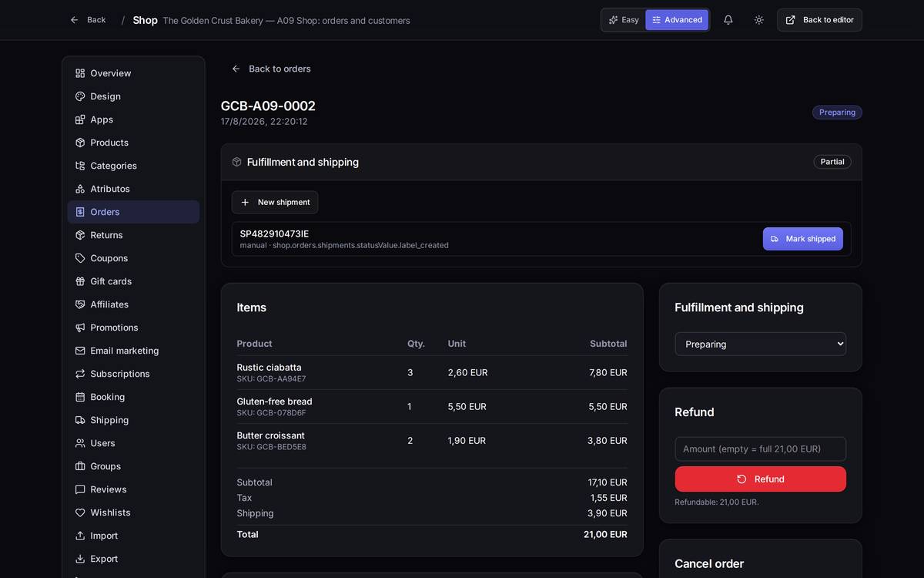Click the Reviews speech bubble icon

pyautogui.click(x=80, y=489)
